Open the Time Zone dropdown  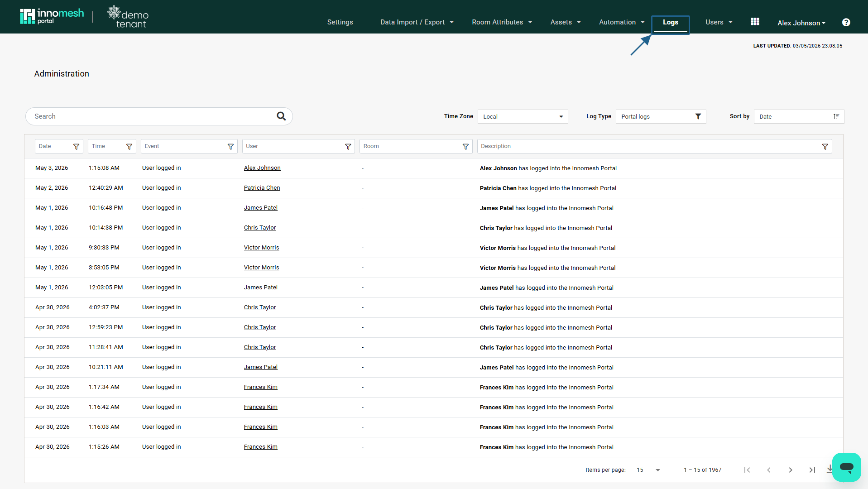[x=523, y=117]
